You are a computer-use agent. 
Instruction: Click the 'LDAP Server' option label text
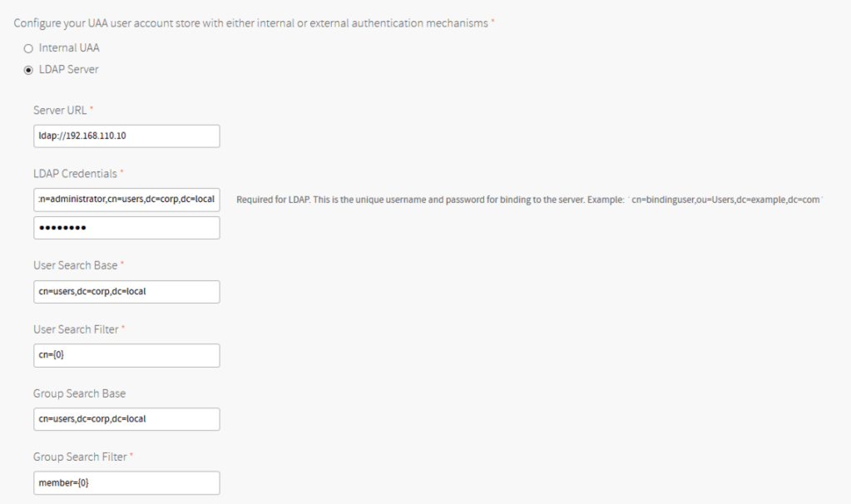tap(69, 70)
